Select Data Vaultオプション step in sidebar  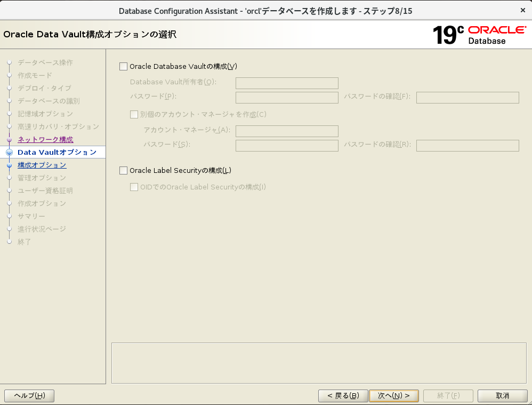(57, 153)
